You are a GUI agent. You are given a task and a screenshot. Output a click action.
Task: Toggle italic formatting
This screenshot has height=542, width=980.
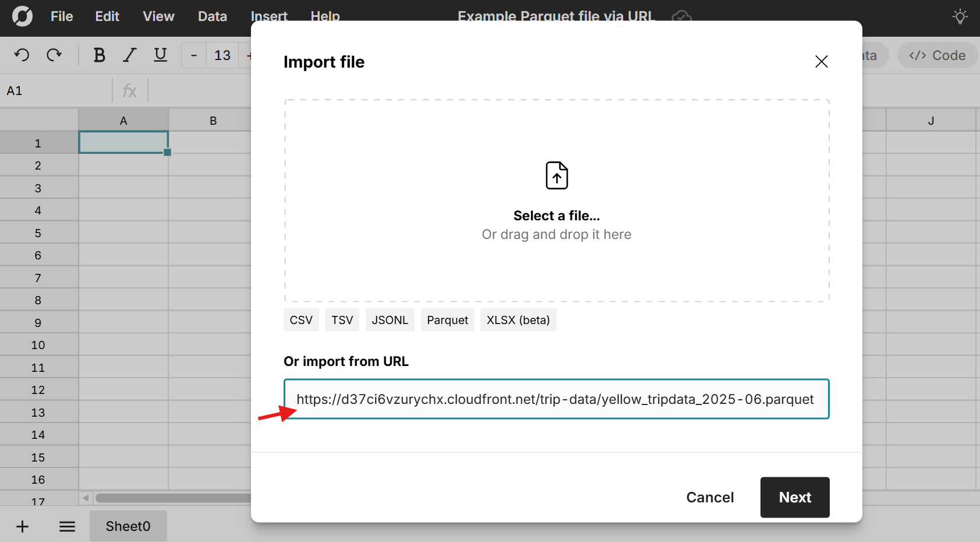pos(129,55)
